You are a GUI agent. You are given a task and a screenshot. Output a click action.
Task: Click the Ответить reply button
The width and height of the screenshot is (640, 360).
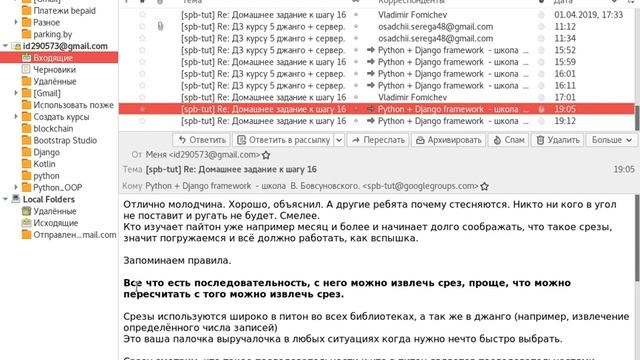202,140
